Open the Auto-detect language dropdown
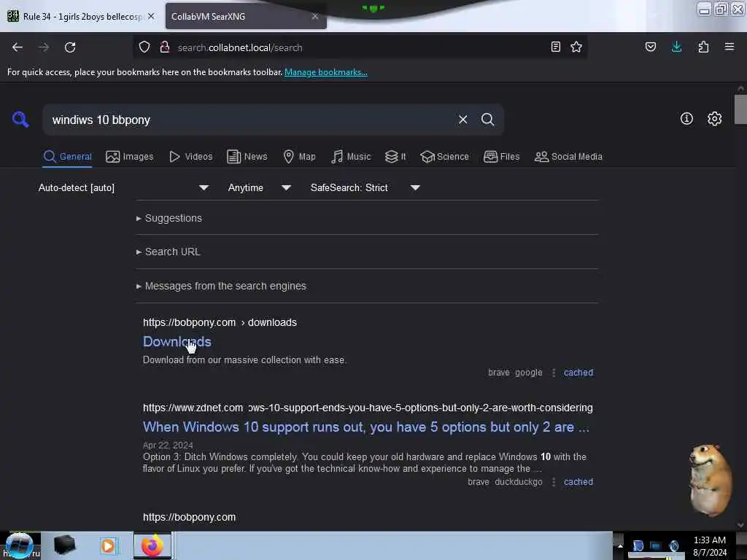747x560 pixels. (x=123, y=187)
